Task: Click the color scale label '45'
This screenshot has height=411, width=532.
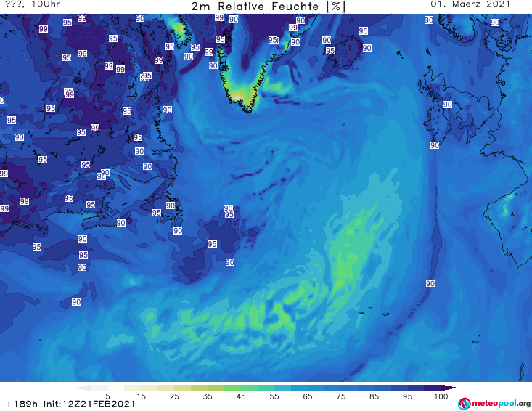Action: pos(241,396)
